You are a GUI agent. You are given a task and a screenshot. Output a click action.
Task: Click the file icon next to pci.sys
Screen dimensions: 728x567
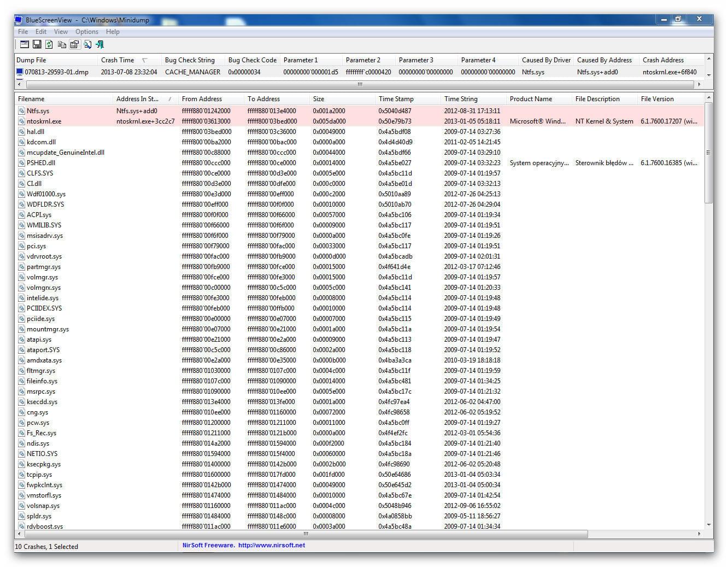[x=21, y=246]
